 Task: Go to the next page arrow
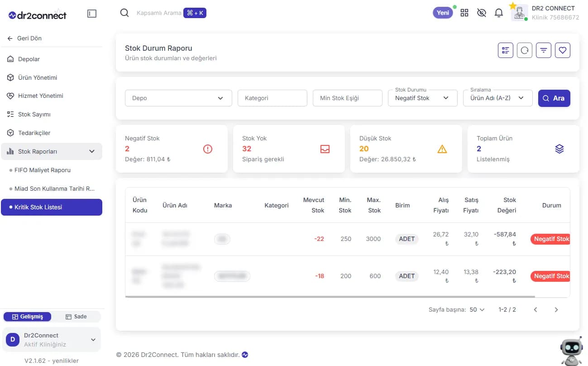pyautogui.click(x=556, y=310)
